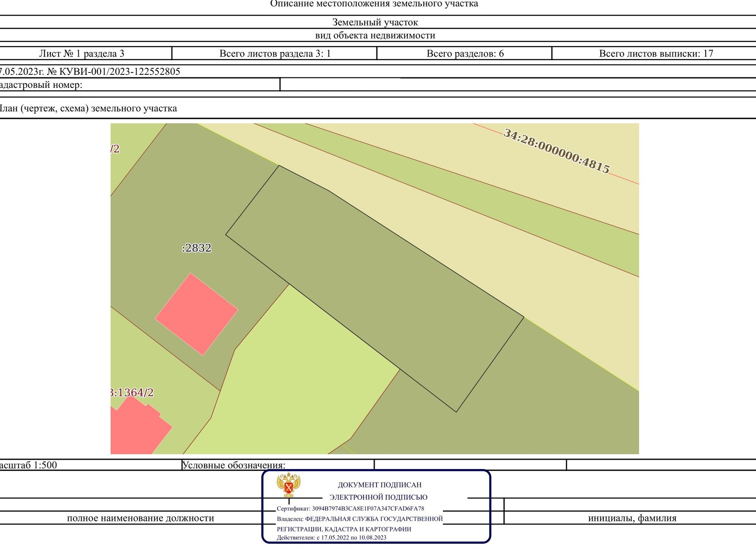Screen dimensions: 756x549
Task: Click the cadastral label 34:28:000000:4815
Action: point(556,151)
